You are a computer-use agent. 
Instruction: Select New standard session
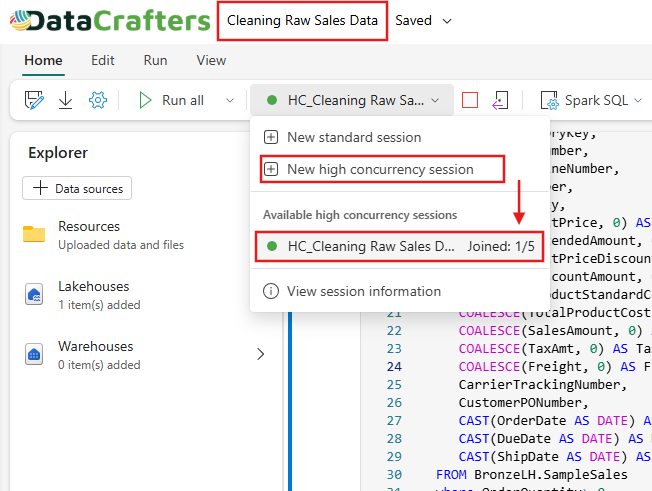pyautogui.click(x=399, y=137)
